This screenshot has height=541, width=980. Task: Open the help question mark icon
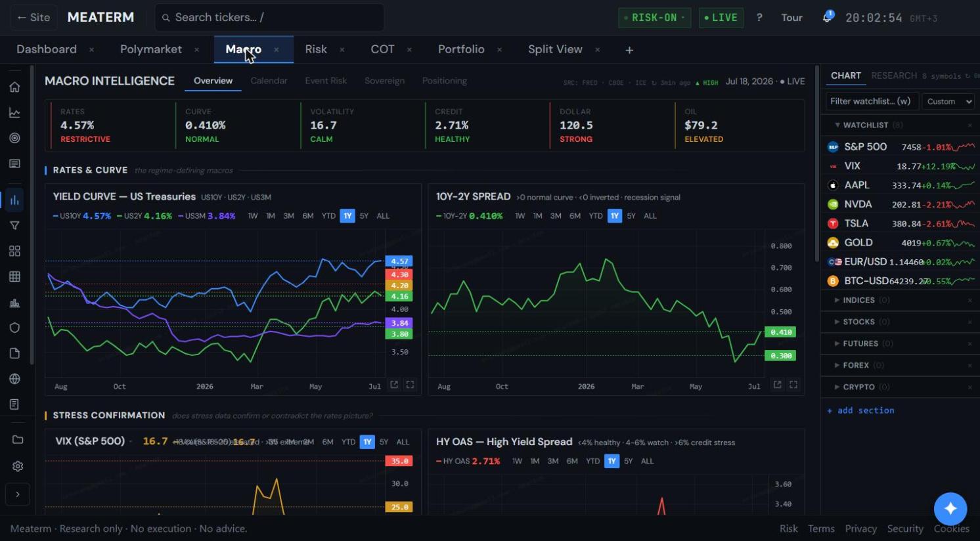(759, 18)
